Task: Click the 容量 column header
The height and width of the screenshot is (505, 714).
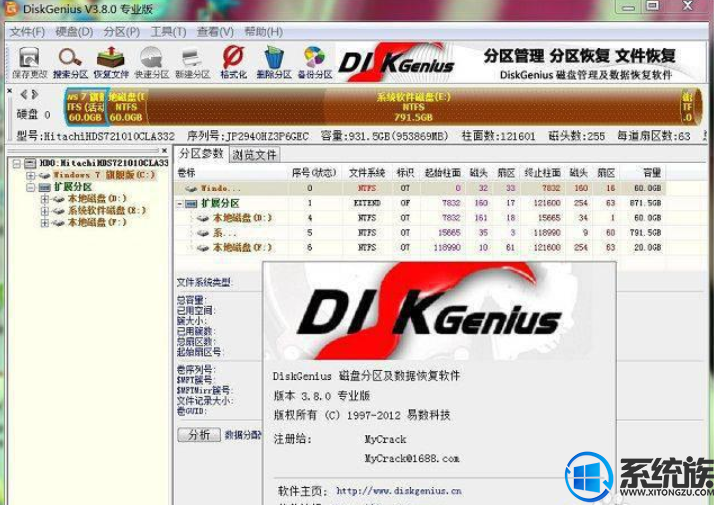Action: pyautogui.click(x=652, y=173)
